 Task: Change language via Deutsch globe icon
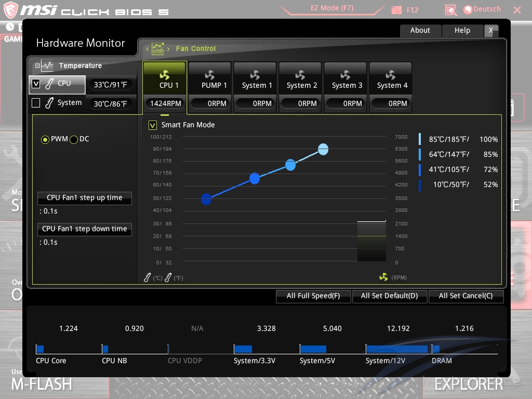point(468,10)
